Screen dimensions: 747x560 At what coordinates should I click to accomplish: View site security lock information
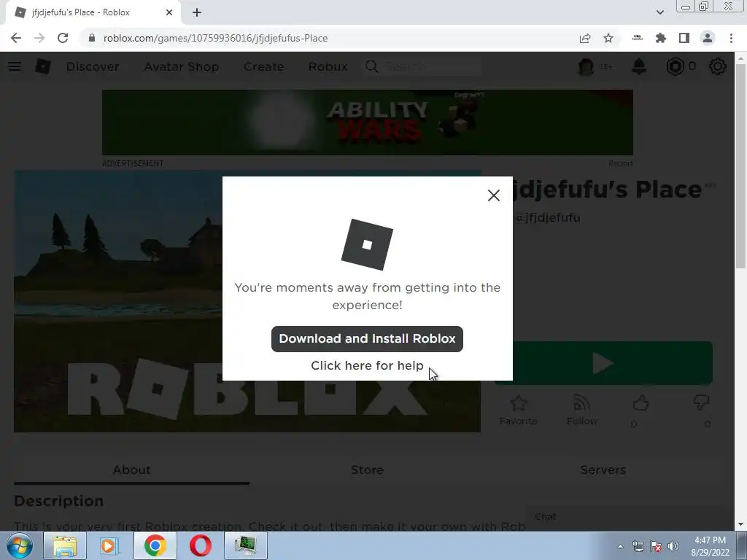[x=92, y=38]
